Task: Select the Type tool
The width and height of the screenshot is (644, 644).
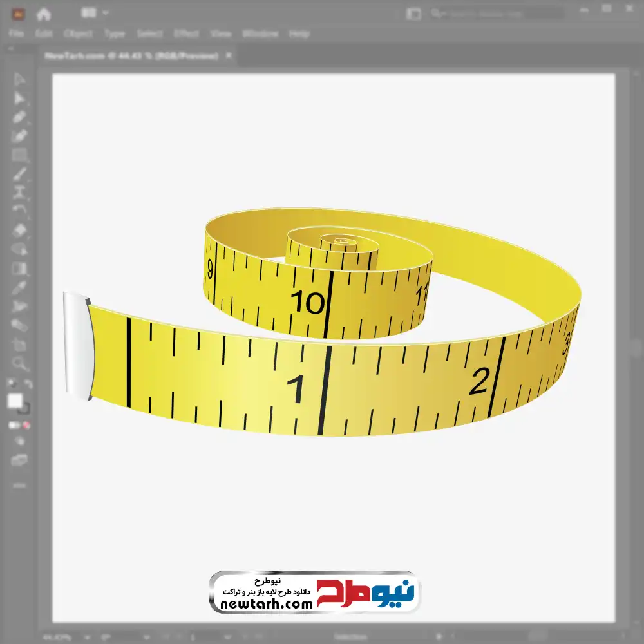Action: (19, 192)
